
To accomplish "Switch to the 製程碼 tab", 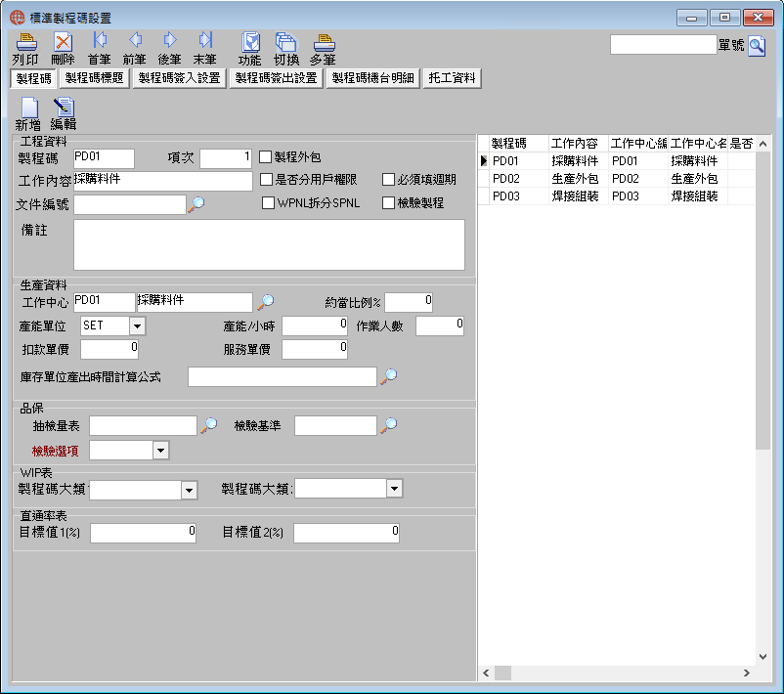I will click(33, 78).
